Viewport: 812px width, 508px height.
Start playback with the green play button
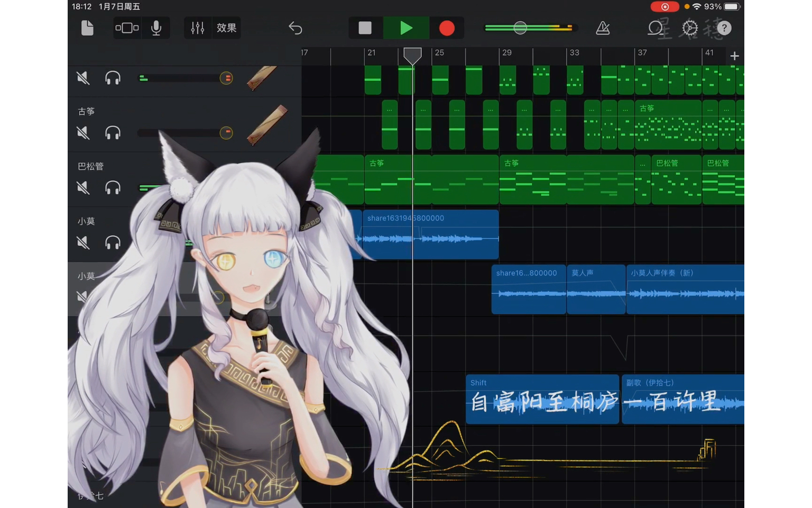pos(406,28)
